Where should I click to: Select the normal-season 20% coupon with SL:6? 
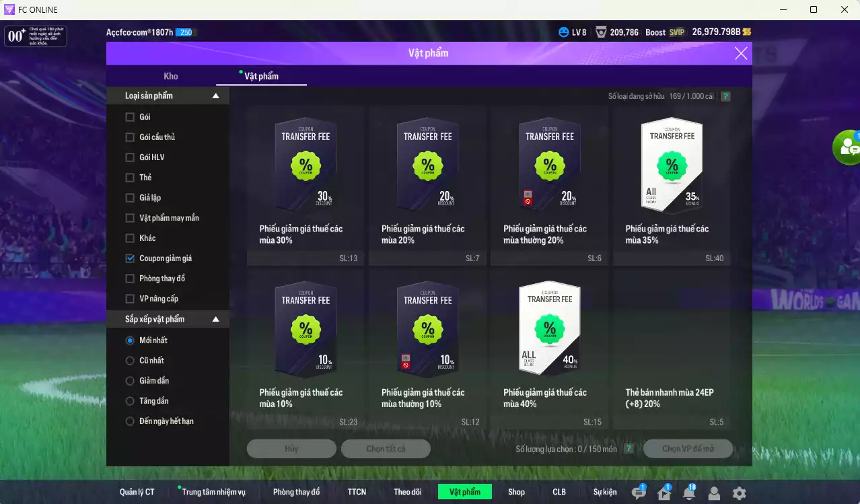549,185
